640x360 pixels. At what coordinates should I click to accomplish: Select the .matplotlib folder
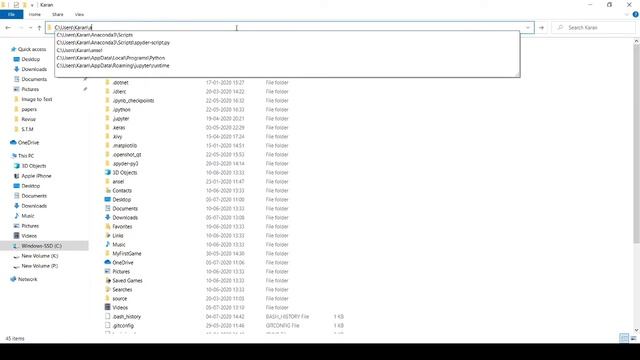coord(124,145)
